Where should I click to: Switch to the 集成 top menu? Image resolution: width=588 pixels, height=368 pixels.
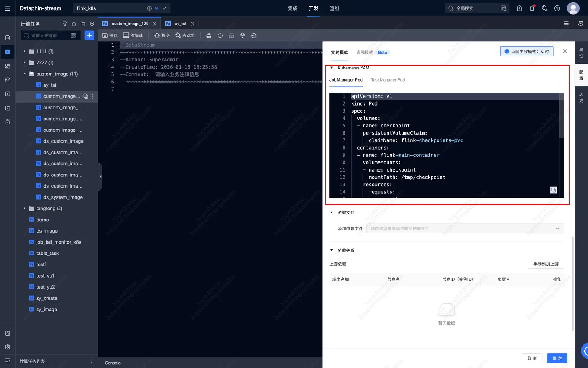[x=292, y=8]
